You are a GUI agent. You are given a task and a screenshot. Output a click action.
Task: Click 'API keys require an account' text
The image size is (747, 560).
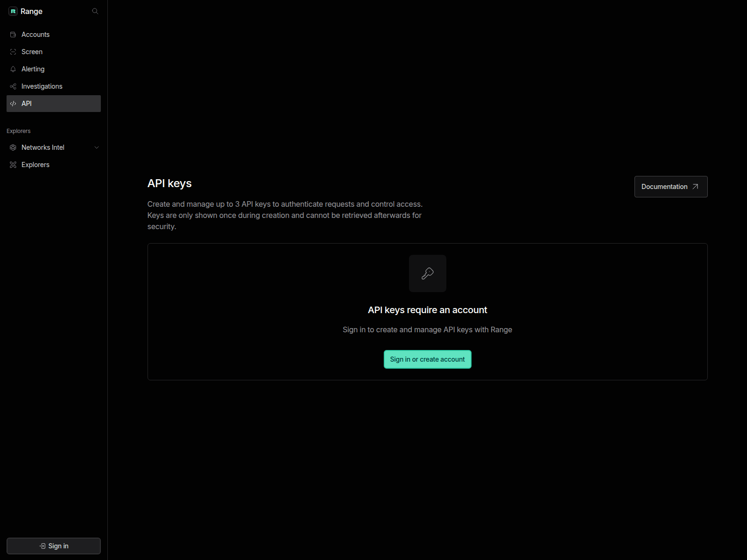pos(428,310)
